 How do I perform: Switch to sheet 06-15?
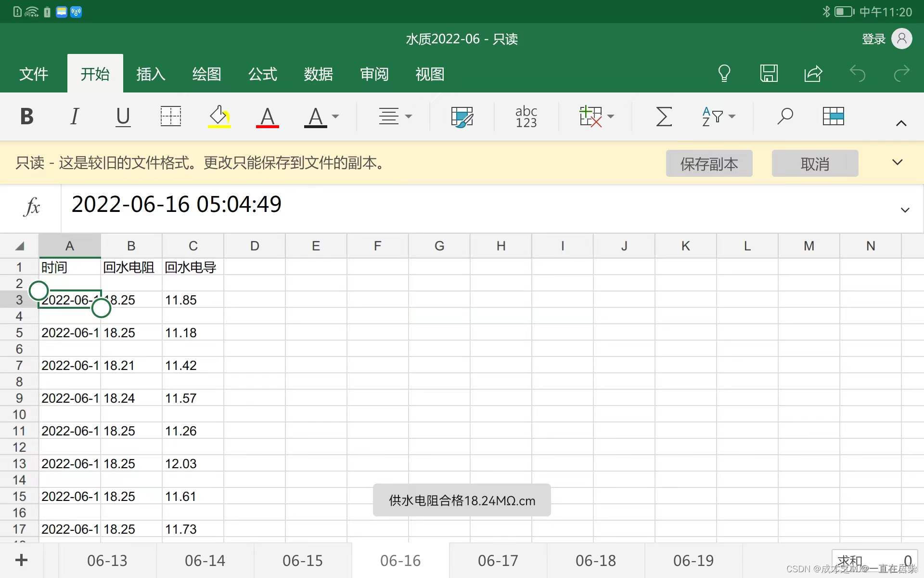(x=303, y=561)
